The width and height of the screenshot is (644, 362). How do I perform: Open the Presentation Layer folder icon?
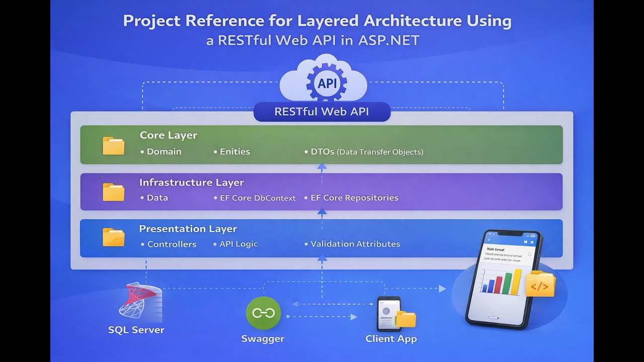[114, 237]
